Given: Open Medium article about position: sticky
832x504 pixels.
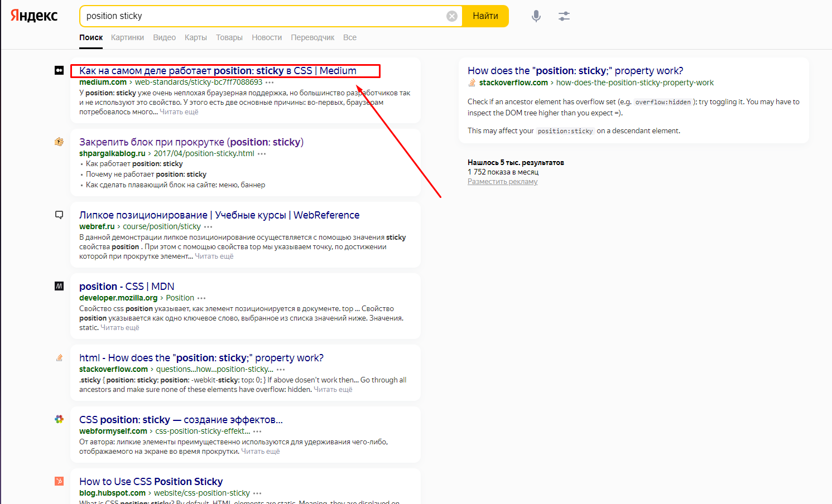Looking at the screenshot, I should tap(218, 71).
